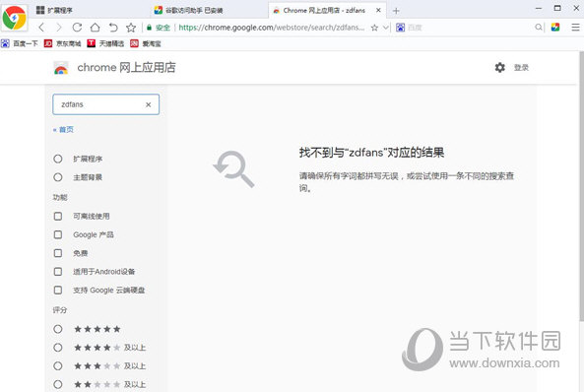Screen dimensions: 584x392
Task: Click the 找不到与 zdfans 对应的结果 heading
Action: [371, 153]
